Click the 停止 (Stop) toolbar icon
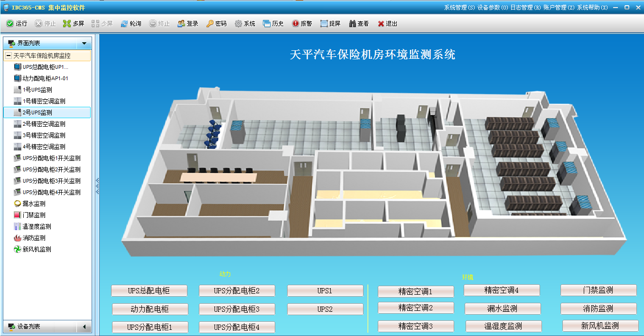 [38, 24]
